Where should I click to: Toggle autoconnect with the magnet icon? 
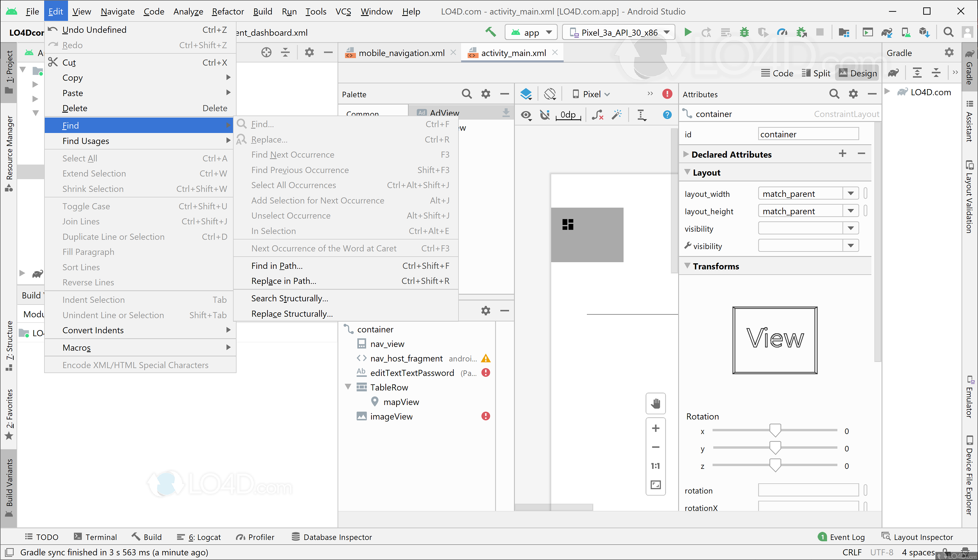[x=544, y=115]
